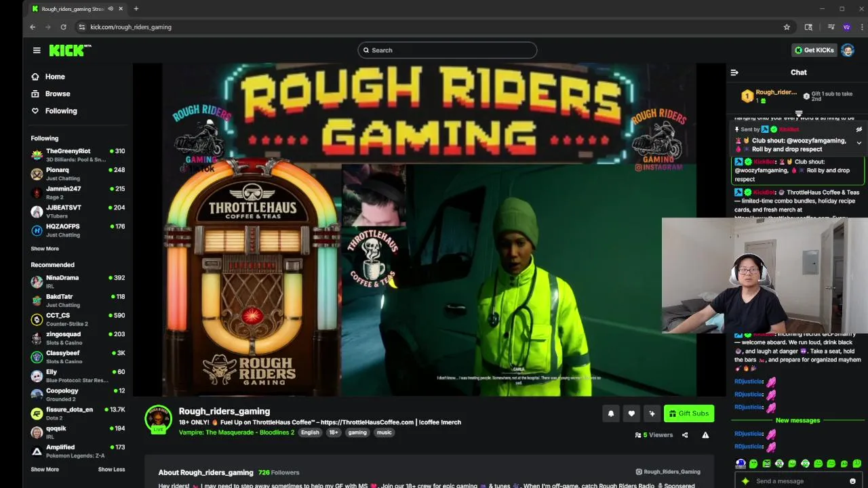The image size is (868, 488).
Task: Open NinaDrama recommended channel
Action: click(78, 282)
